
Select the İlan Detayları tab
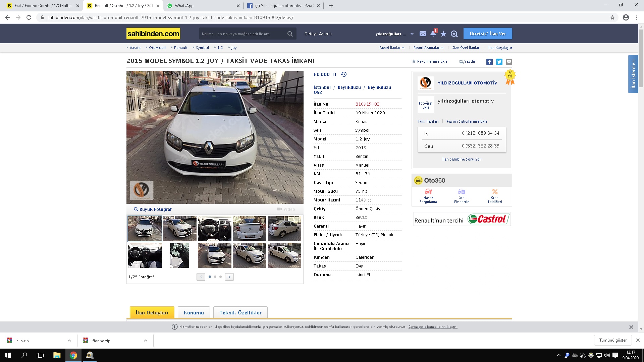tap(152, 312)
